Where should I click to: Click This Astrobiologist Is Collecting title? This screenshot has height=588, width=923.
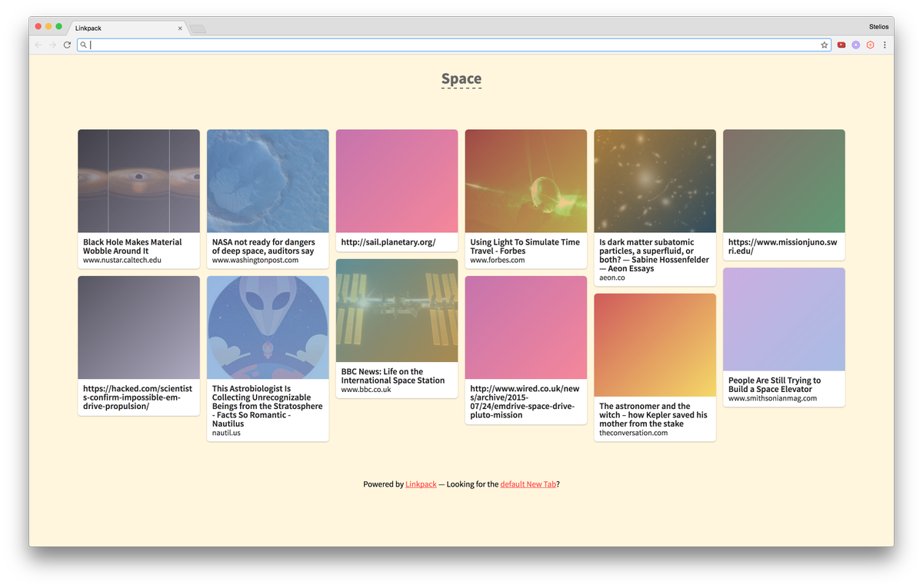coord(268,406)
